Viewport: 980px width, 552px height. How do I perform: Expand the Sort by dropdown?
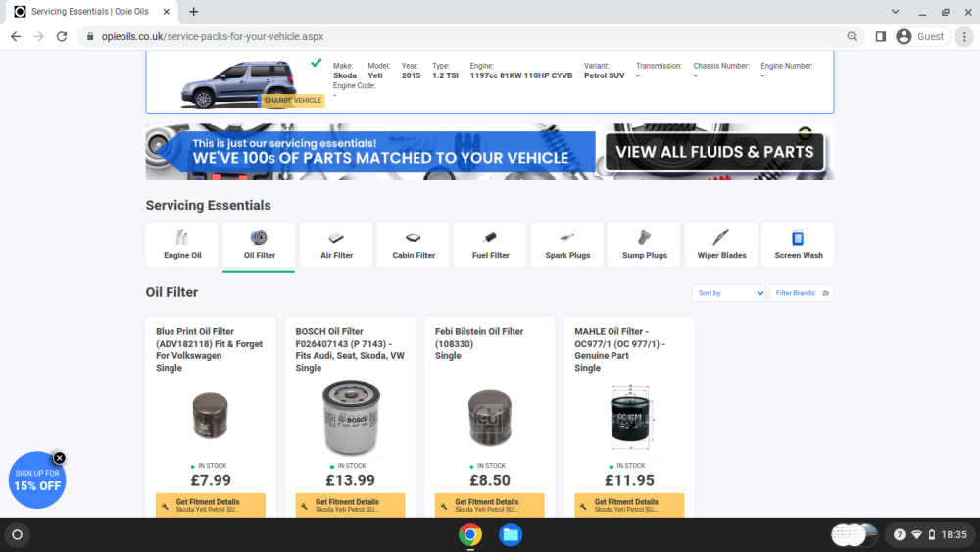click(x=729, y=293)
